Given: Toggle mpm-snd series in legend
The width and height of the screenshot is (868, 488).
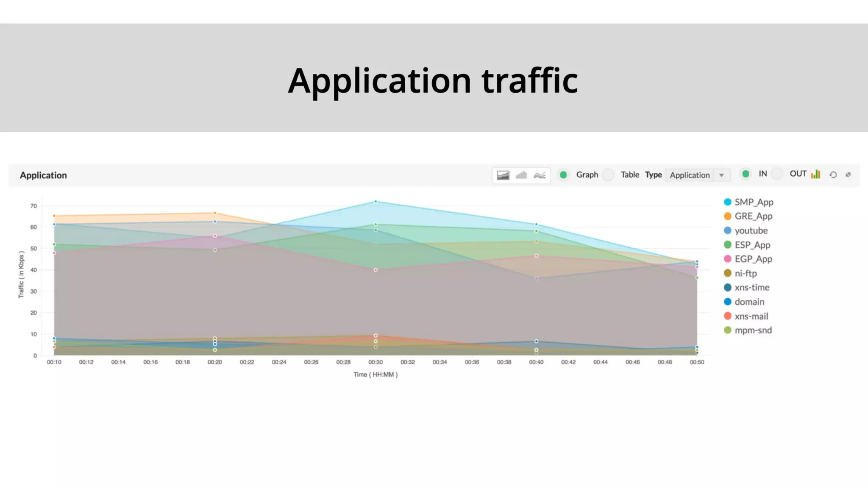Looking at the screenshot, I should 748,330.
